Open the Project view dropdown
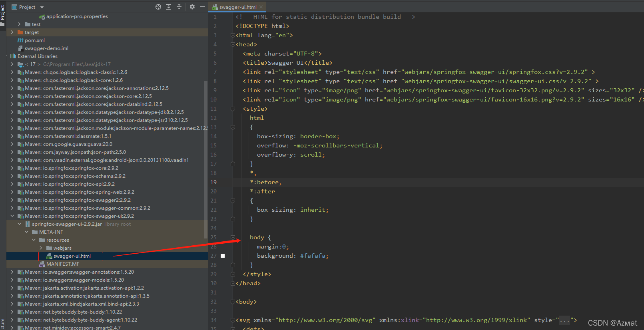The image size is (644, 330). click(x=42, y=7)
